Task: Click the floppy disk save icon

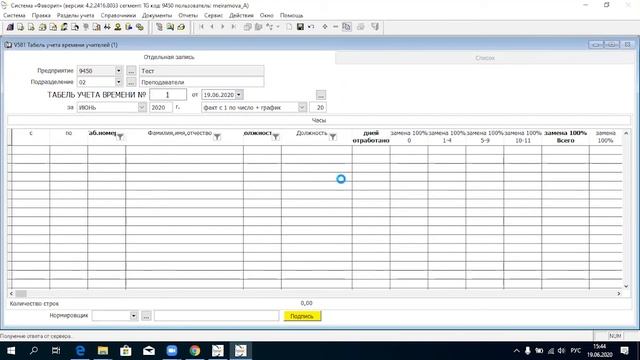Action: [x=300, y=27]
